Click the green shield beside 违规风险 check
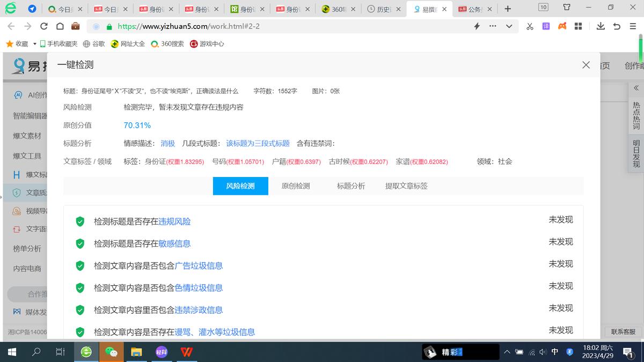 [79, 220]
